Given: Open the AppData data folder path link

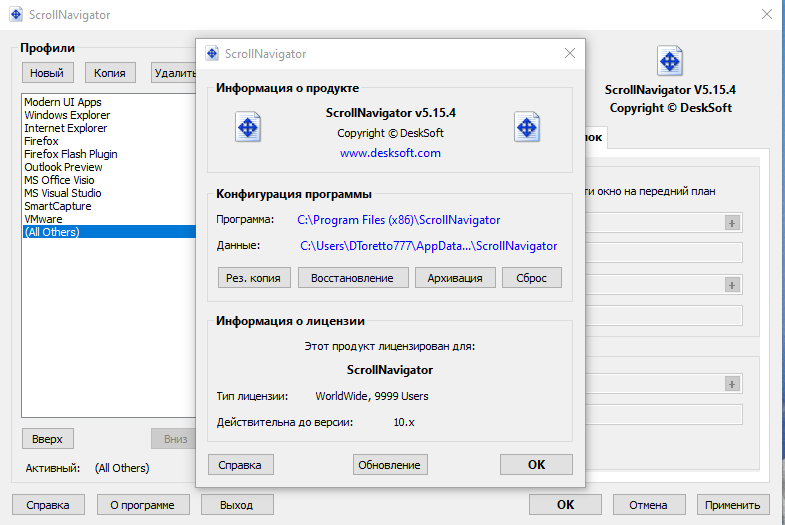Looking at the screenshot, I should coord(429,246).
